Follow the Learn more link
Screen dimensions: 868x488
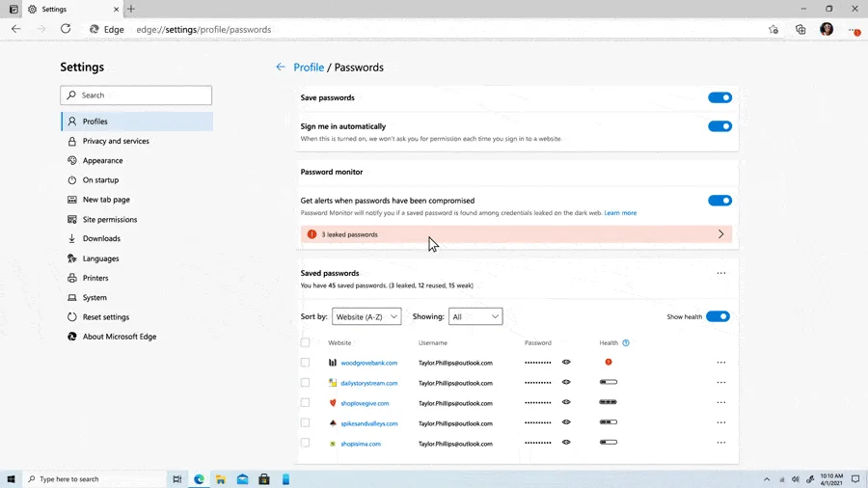pyautogui.click(x=620, y=213)
